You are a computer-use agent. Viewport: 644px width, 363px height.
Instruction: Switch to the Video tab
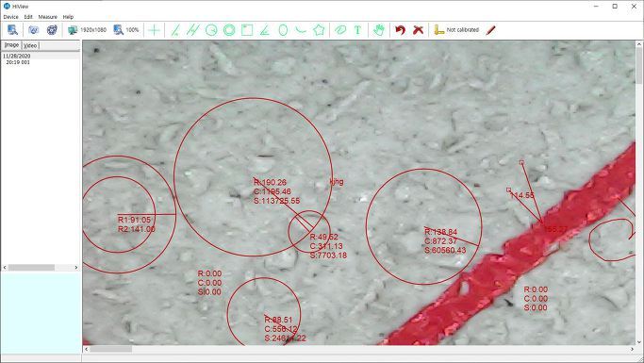pos(30,45)
